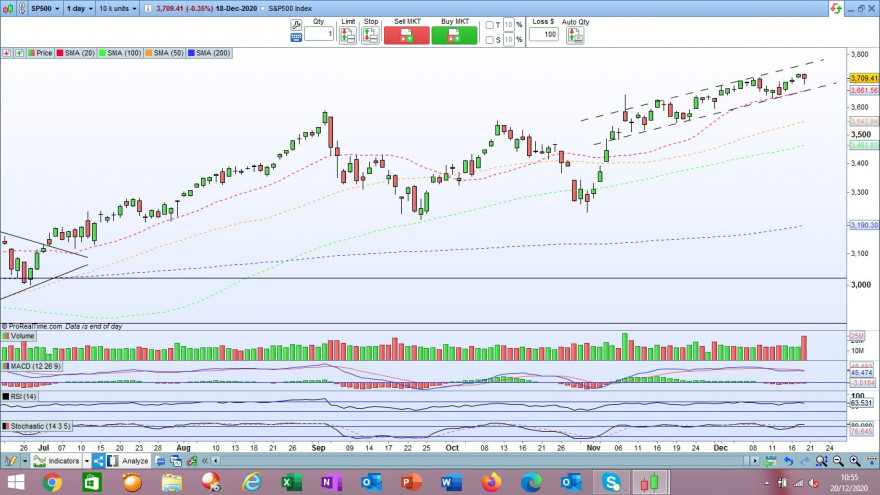Click the SMA (50) legend label
Screen dimensions: 880x495
(165, 53)
